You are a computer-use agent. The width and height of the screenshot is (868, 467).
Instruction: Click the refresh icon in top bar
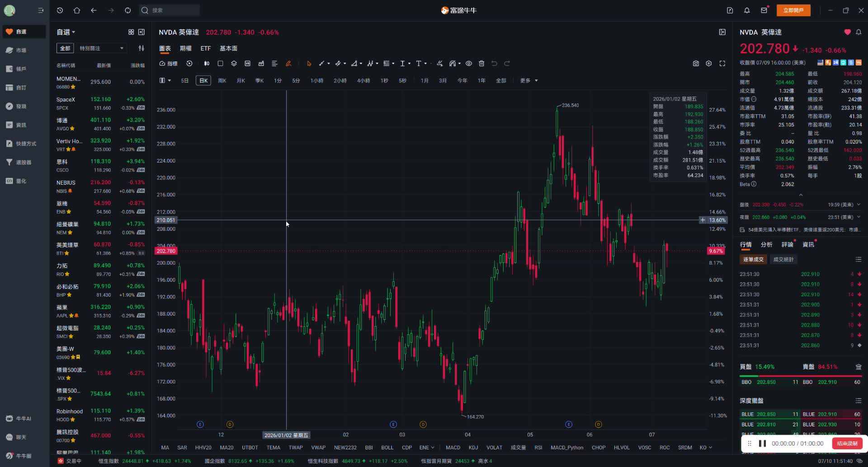(x=128, y=10)
